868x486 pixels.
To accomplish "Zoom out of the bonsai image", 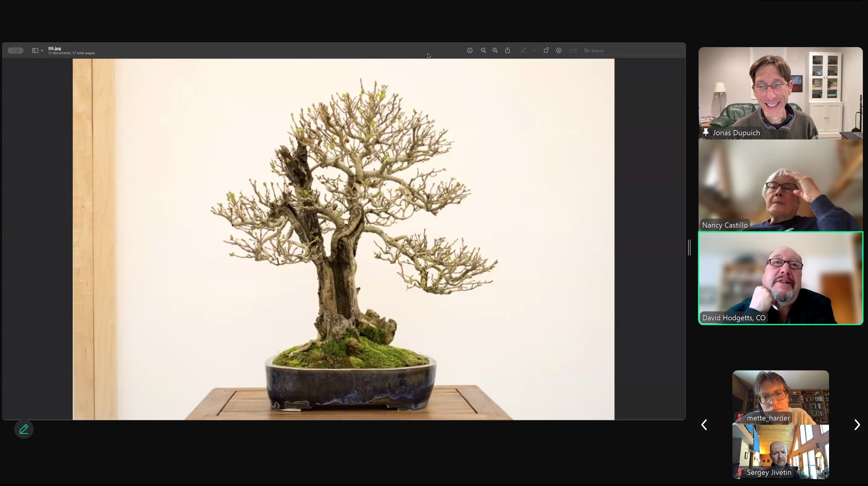I will (483, 50).
